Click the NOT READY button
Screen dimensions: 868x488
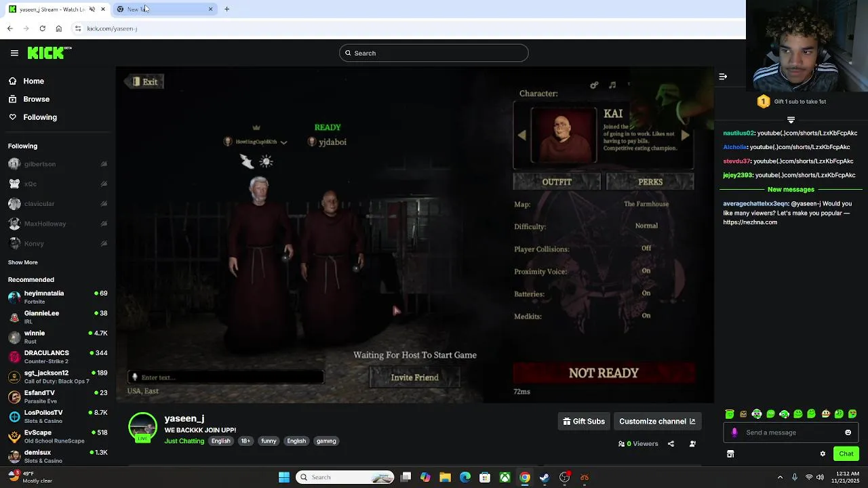coord(604,373)
